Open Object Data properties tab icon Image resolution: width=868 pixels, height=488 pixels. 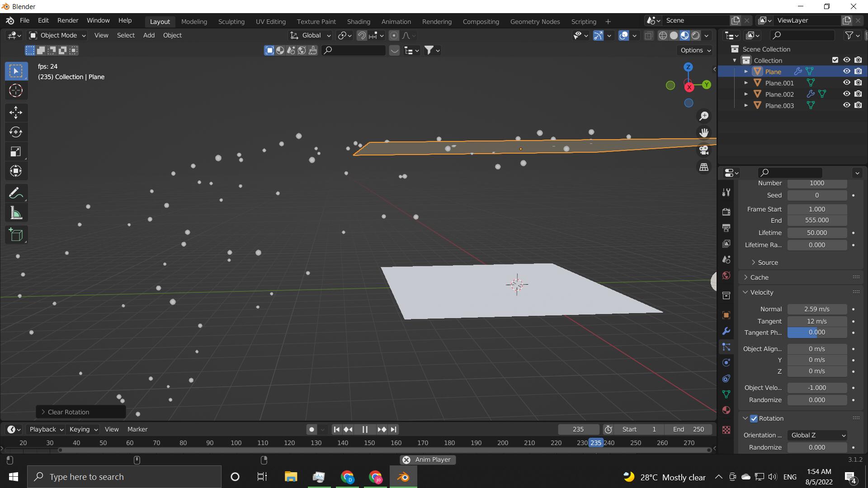coord(726,394)
